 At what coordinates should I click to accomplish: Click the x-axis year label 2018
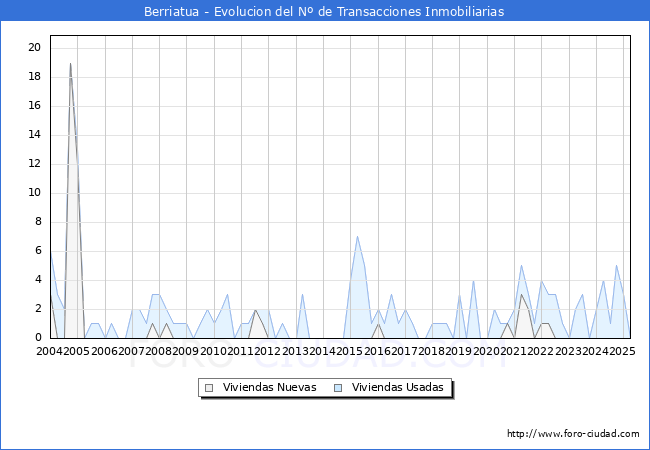point(432,351)
